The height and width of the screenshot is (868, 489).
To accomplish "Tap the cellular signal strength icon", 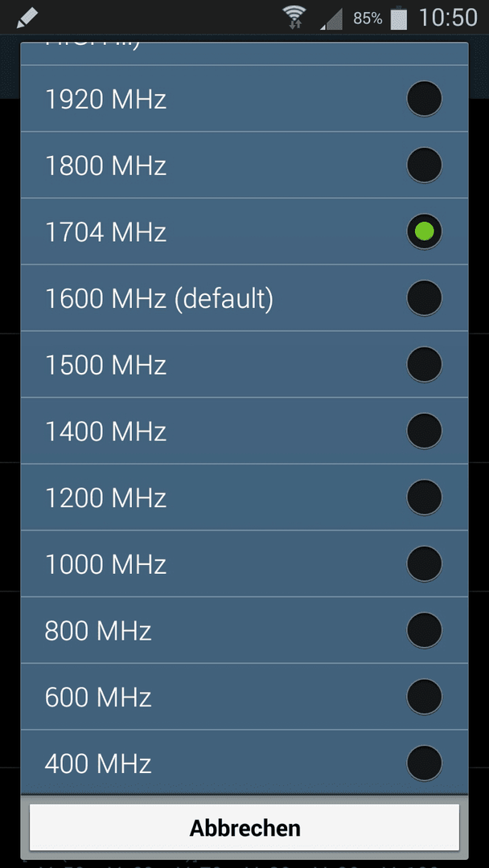I will coord(331,18).
